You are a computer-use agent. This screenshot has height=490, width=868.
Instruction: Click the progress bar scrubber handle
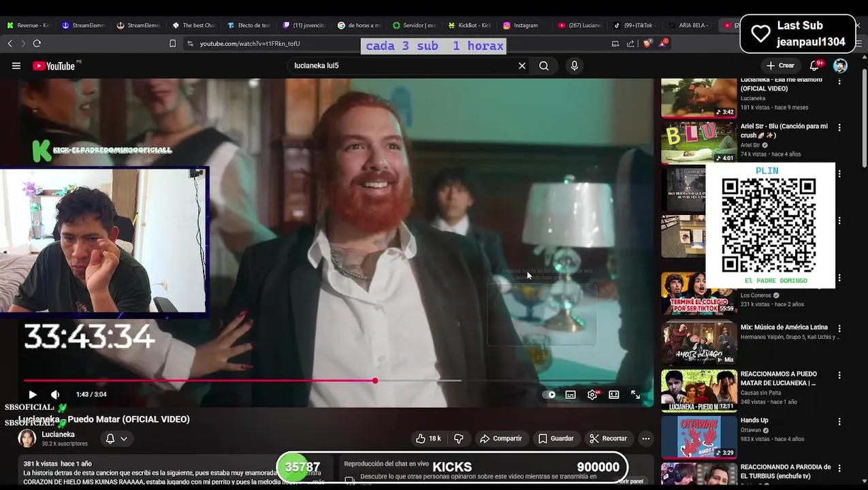tap(375, 380)
